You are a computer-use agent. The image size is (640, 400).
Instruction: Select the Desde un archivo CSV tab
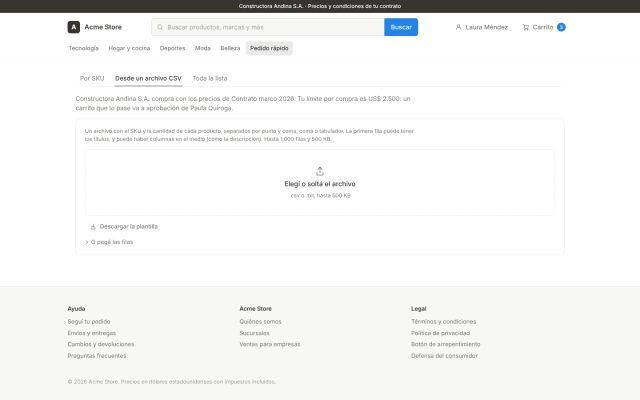click(x=148, y=78)
